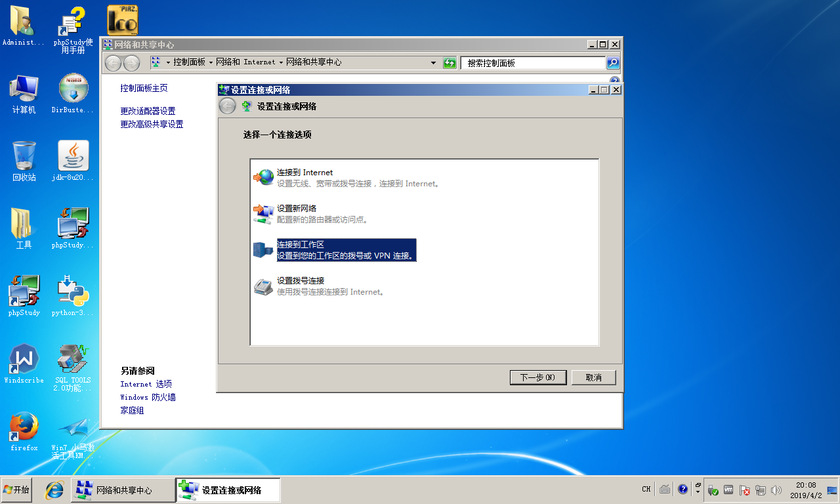
Task: Open the 更改适配器设置 link
Action: point(148,111)
